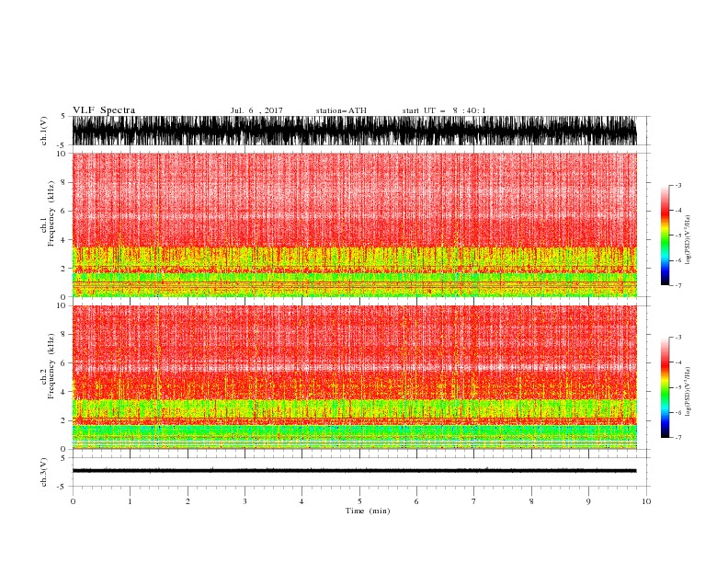
Task: Click the 'ch.3(V)' axis label
Action: (x=44, y=472)
